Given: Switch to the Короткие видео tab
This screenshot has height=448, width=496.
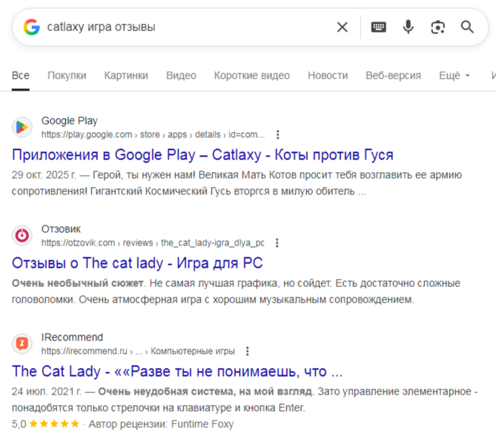Looking at the screenshot, I should (x=252, y=76).
